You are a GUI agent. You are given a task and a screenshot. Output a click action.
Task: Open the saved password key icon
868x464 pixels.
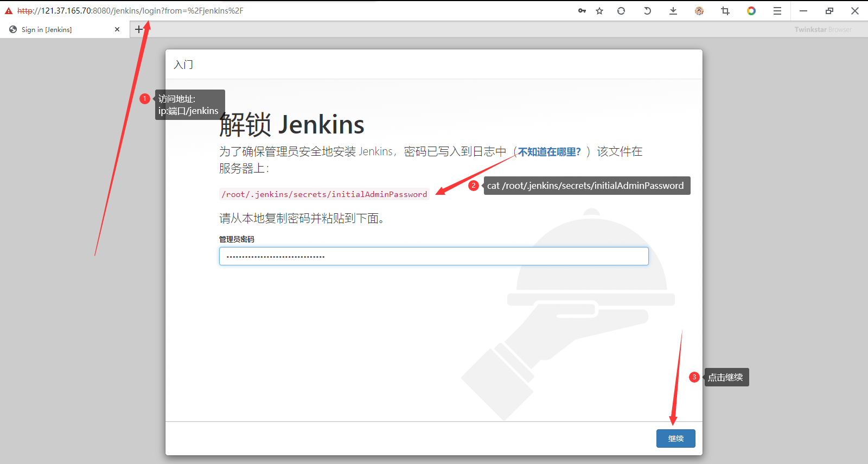click(x=582, y=11)
